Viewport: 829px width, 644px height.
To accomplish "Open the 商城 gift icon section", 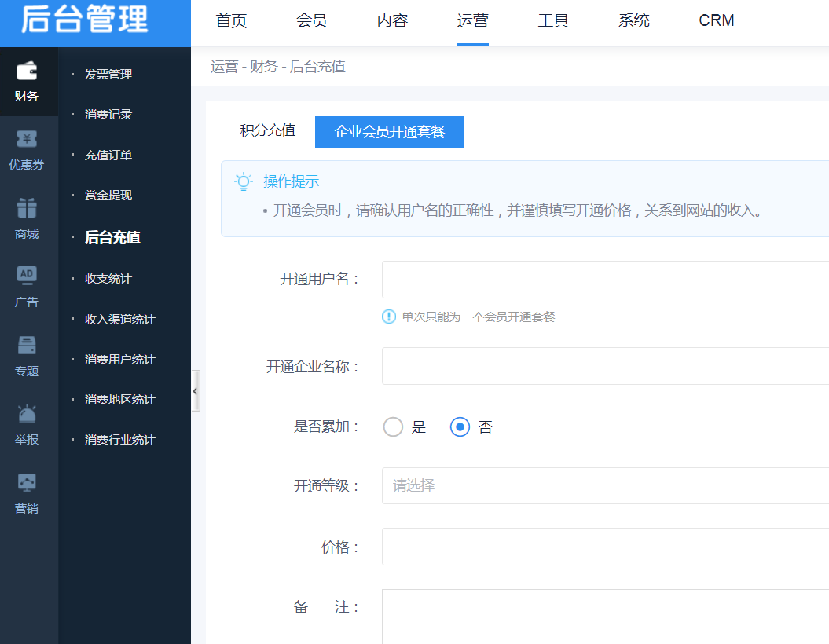I will tap(27, 218).
